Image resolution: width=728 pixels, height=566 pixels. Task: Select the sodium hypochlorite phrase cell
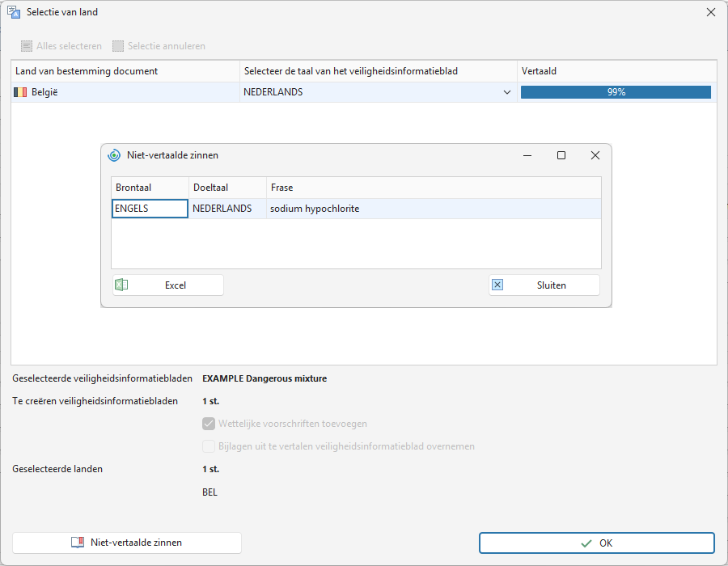coord(434,209)
